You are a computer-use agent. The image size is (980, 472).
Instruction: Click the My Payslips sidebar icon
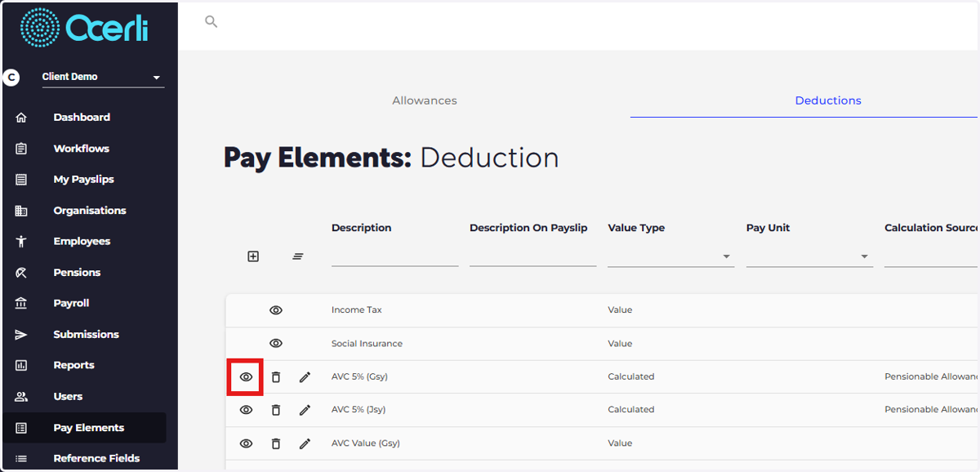pos(21,180)
